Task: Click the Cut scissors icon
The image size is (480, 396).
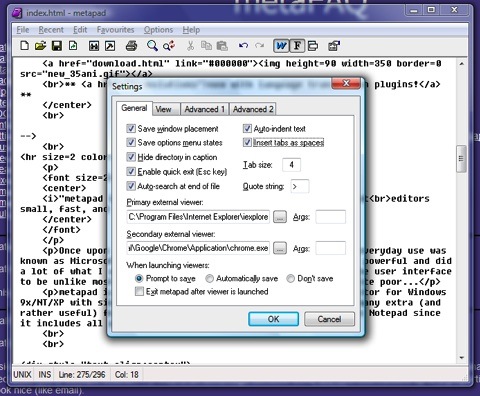Action: tap(190, 46)
